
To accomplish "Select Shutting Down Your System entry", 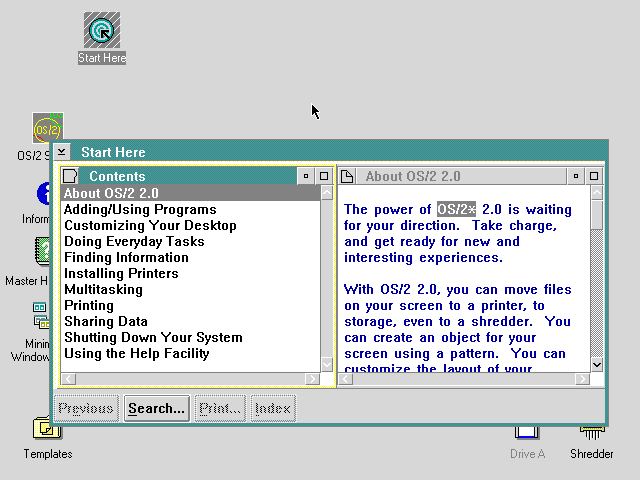I will tap(153, 337).
